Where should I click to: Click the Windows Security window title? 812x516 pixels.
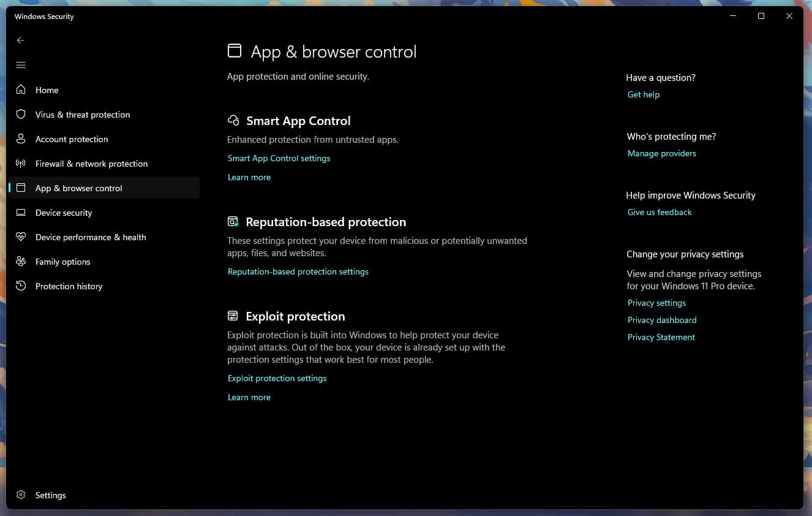click(x=44, y=17)
